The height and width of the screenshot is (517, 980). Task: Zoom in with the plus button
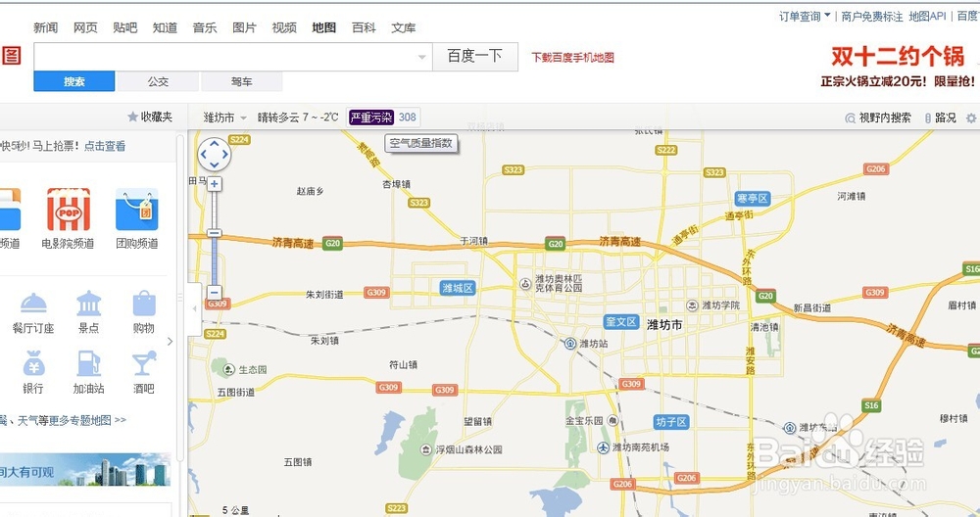215,183
